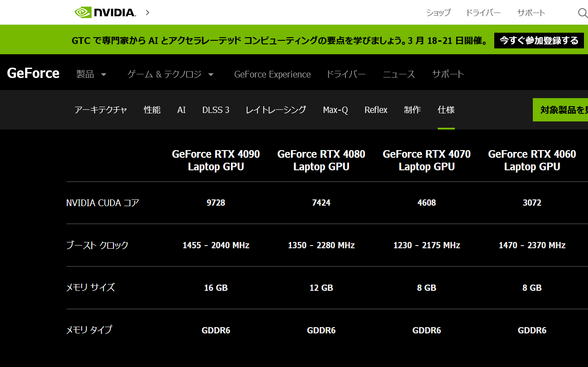This screenshot has height=367, width=588.
Task: Click the メモリ サイズ row label
Action: click(x=91, y=287)
